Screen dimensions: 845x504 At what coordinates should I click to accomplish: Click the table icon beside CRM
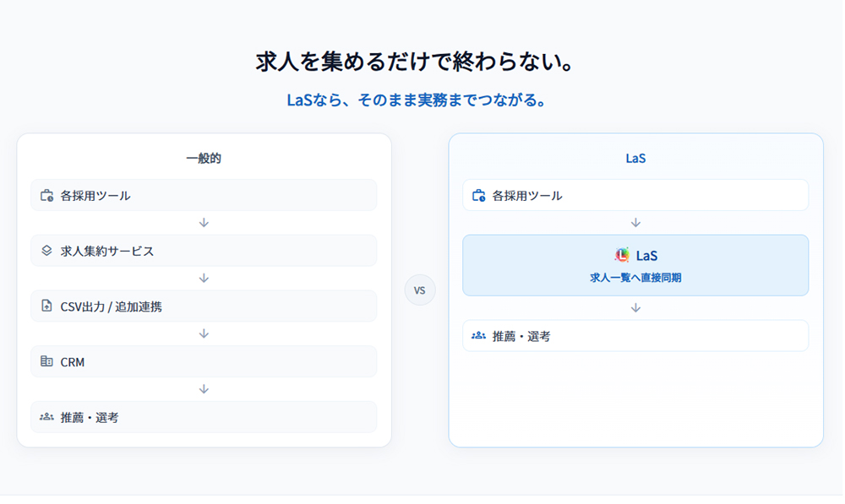point(46,361)
